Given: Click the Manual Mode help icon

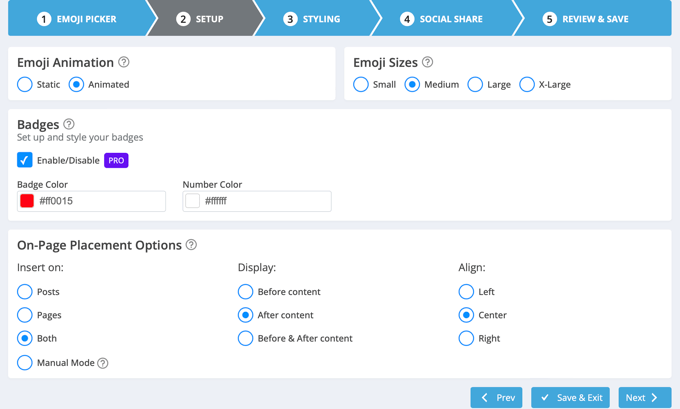Looking at the screenshot, I should coord(103,363).
